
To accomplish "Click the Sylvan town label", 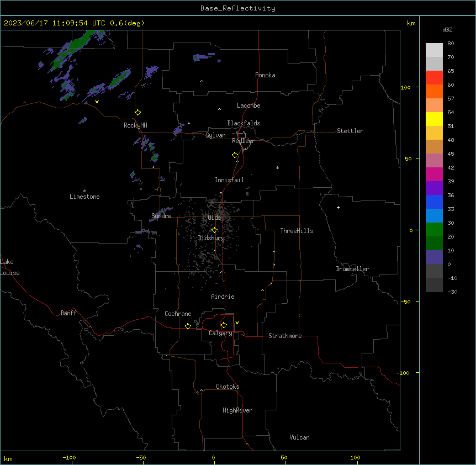I will (x=215, y=135).
